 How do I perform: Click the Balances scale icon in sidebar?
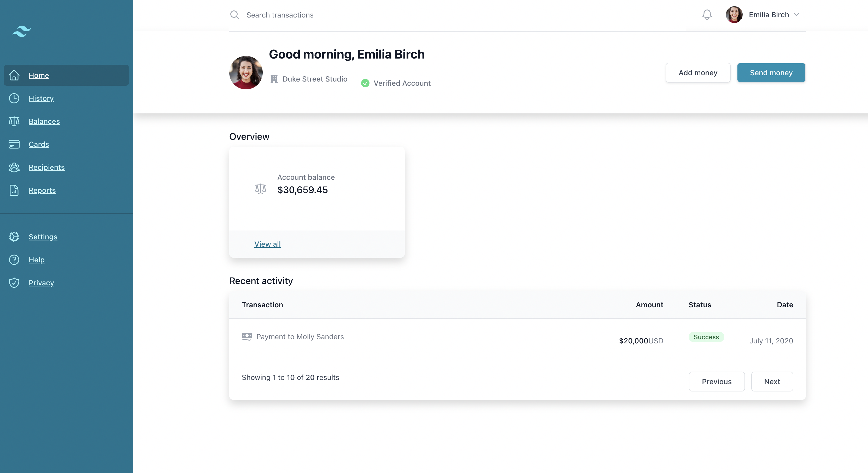pyautogui.click(x=14, y=121)
